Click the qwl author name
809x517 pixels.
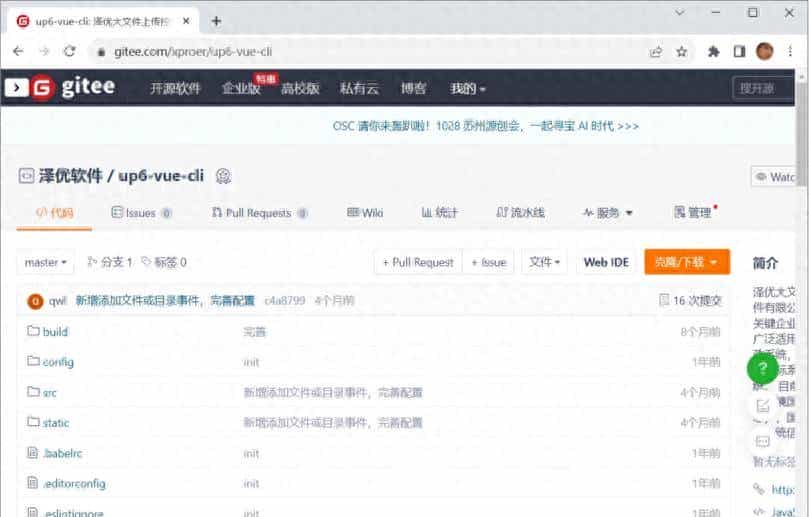pos(57,300)
